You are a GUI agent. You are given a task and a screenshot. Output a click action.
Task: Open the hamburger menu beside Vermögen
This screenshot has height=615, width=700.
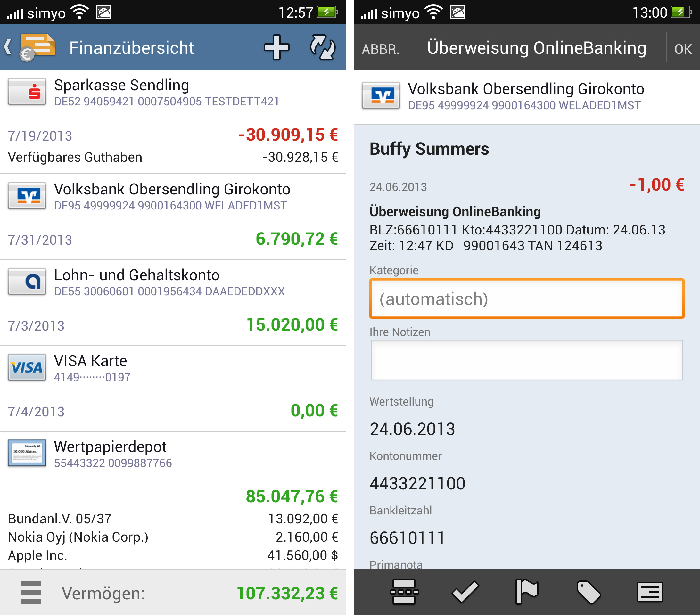[30, 592]
